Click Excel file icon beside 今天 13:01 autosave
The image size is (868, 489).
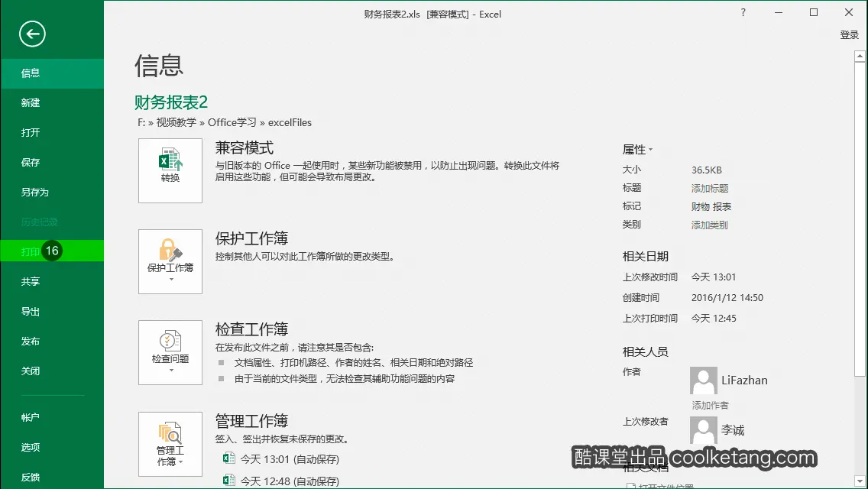coord(228,458)
